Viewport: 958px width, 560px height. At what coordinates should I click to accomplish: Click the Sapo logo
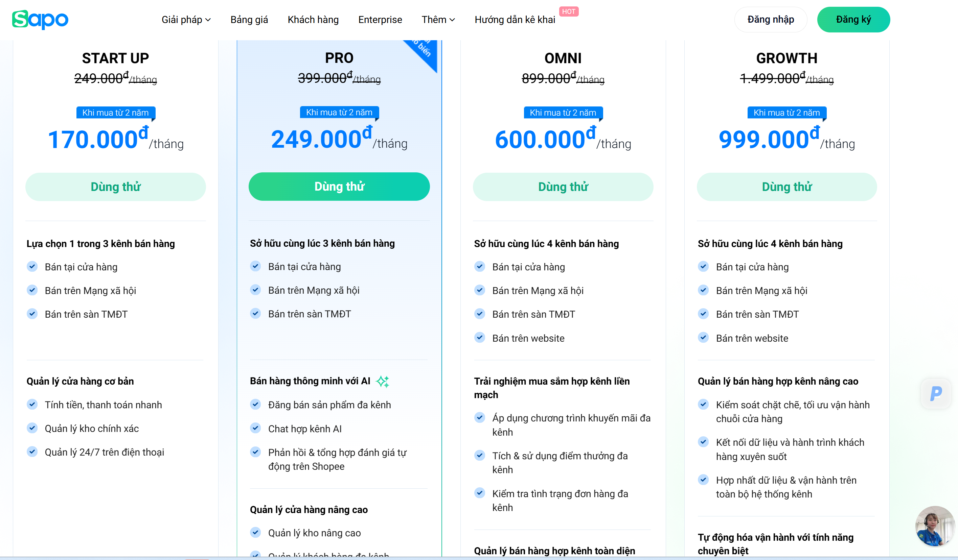coord(40,20)
